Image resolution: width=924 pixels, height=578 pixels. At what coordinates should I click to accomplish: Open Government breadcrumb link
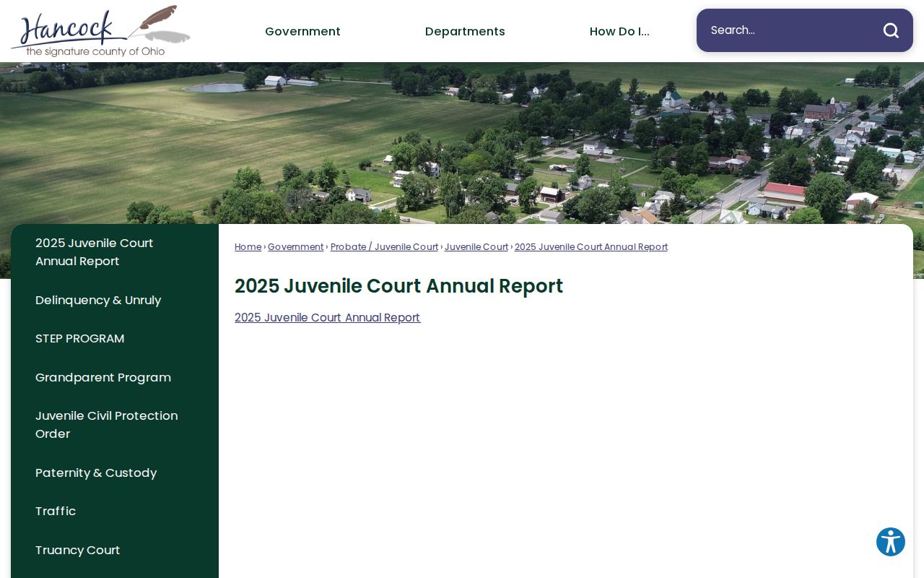pyautogui.click(x=296, y=247)
